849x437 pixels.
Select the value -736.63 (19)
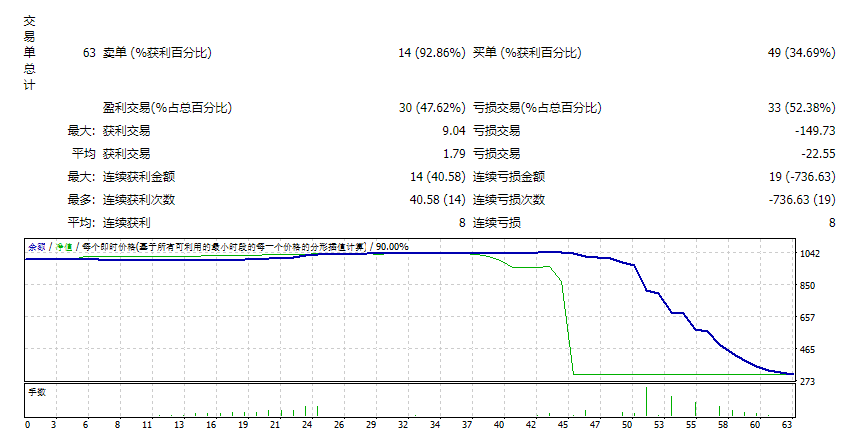point(802,200)
